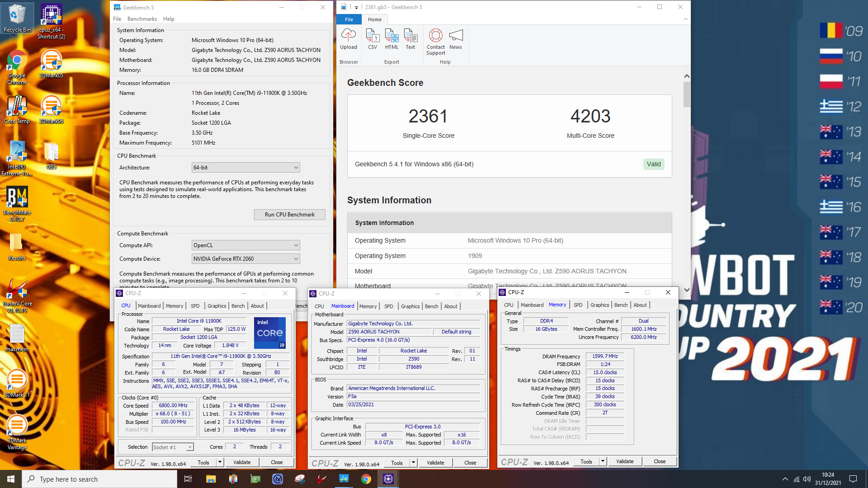
Task: Open the GB5 folder on the desktop
Action: click(51, 155)
